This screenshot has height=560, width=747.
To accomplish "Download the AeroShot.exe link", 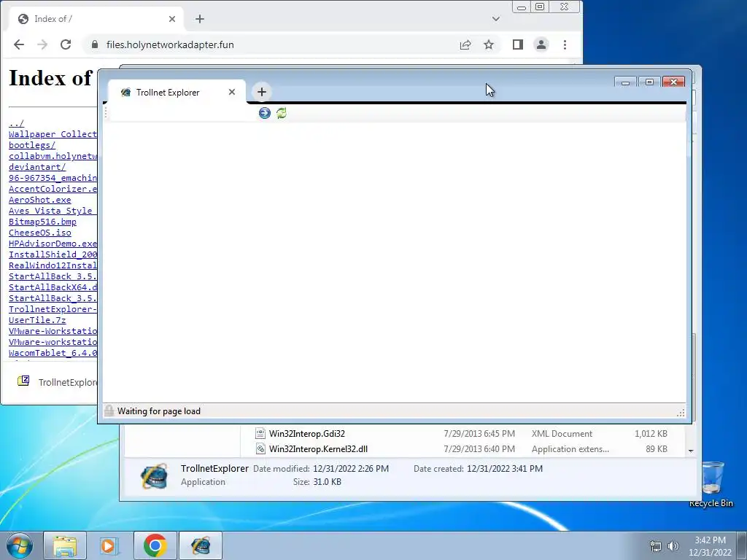I will (40, 200).
